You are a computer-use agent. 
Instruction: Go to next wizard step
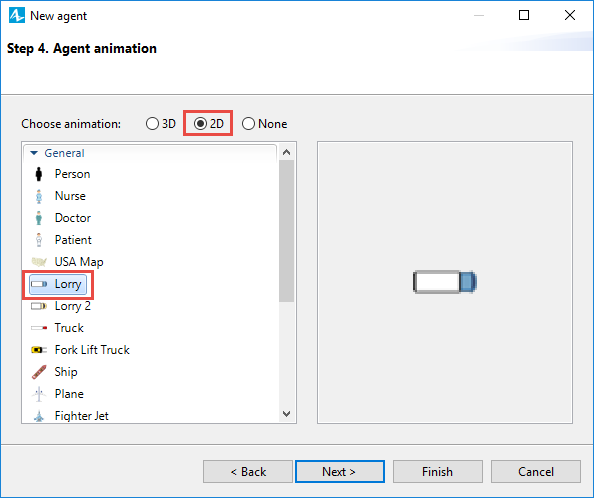[x=340, y=471]
